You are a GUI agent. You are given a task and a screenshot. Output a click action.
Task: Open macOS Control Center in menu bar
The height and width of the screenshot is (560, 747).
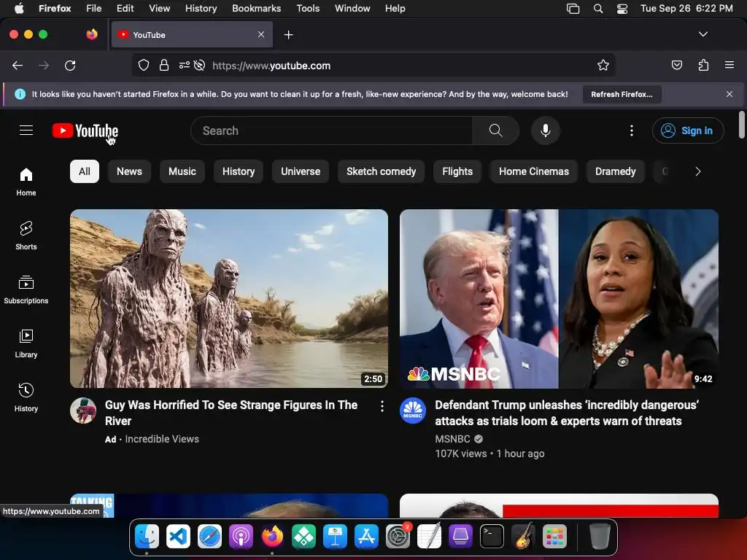[622, 9]
